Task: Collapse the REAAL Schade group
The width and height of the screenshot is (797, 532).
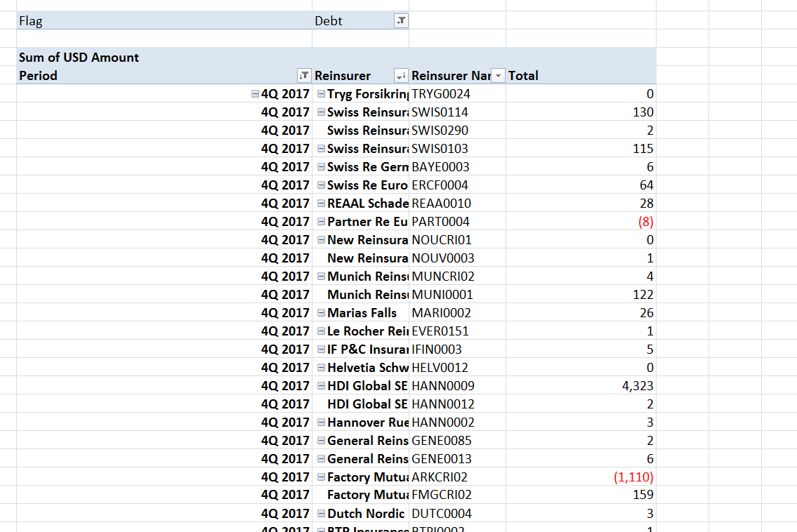Action: pyautogui.click(x=321, y=204)
